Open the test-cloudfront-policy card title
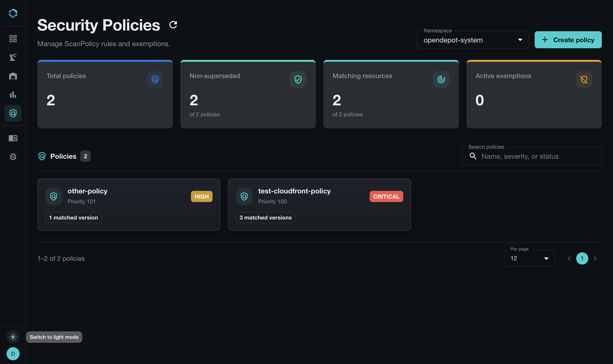The width and height of the screenshot is (613, 364). point(294,191)
